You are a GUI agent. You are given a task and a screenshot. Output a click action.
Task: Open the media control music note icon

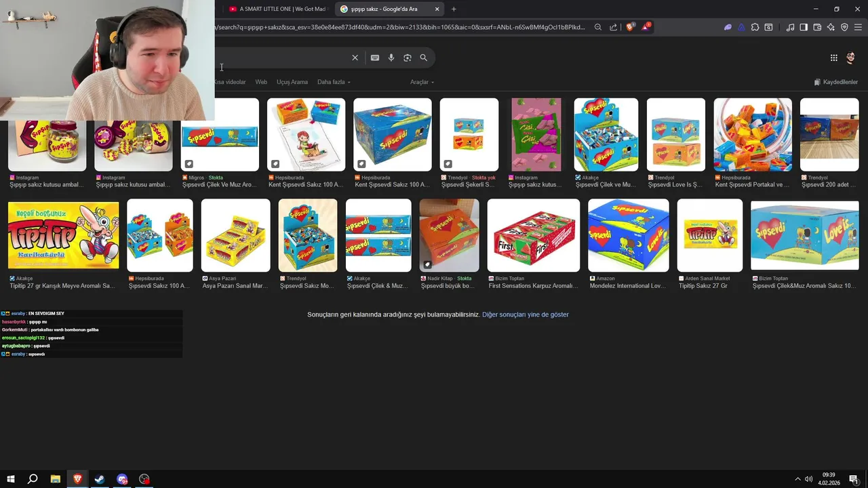(790, 27)
